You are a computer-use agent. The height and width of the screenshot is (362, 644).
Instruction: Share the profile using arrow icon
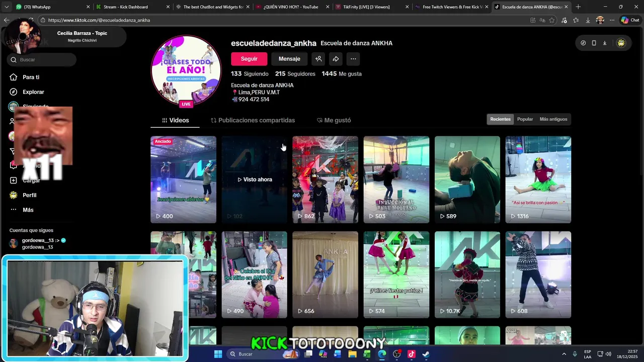coord(336,59)
